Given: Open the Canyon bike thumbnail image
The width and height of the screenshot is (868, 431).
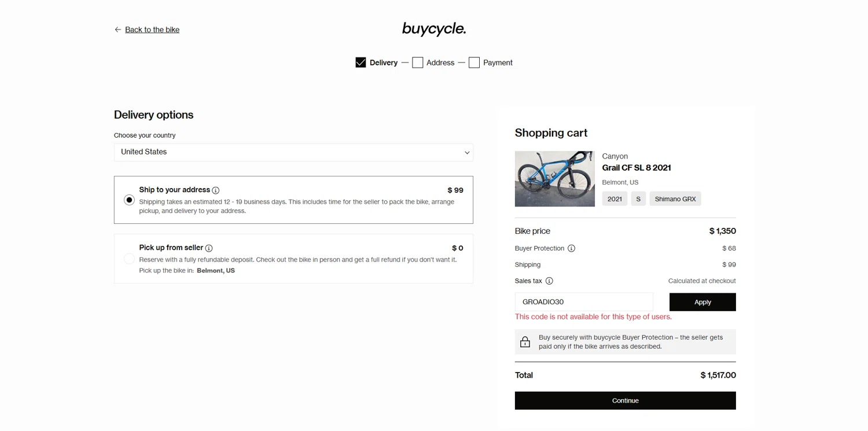Looking at the screenshot, I should [x=555, y=179].
